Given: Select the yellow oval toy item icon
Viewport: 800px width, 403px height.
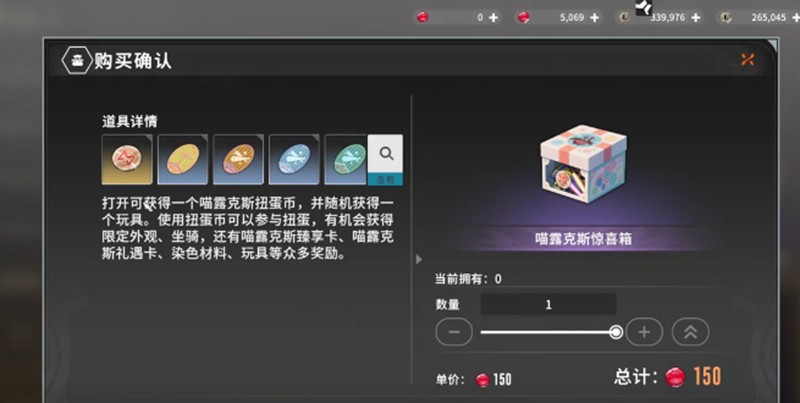Looking at the screenshot, I should 182,159.
